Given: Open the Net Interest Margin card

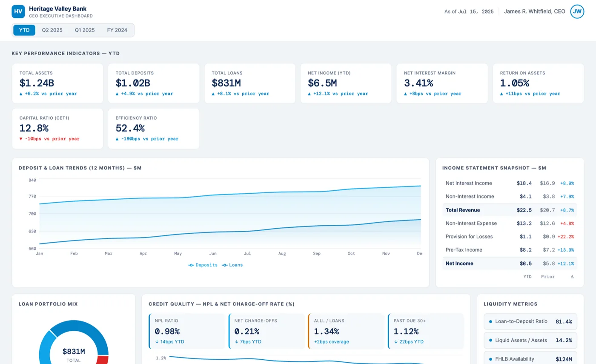Looking at the screenshot, I should (442, 83).
